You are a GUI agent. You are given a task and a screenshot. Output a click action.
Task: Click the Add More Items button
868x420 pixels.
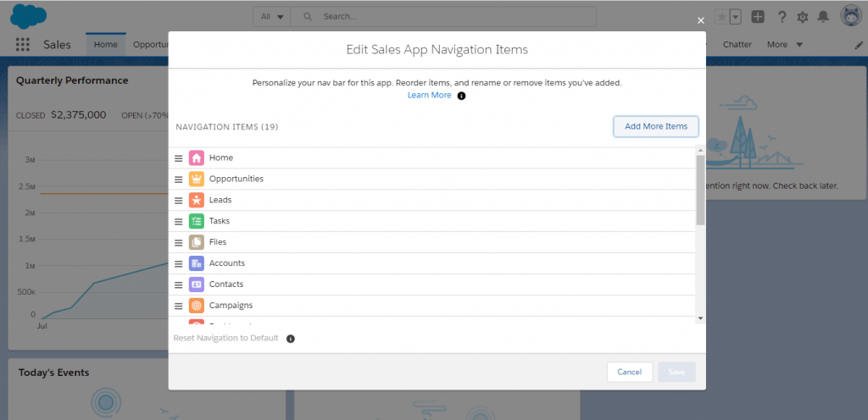656,126
